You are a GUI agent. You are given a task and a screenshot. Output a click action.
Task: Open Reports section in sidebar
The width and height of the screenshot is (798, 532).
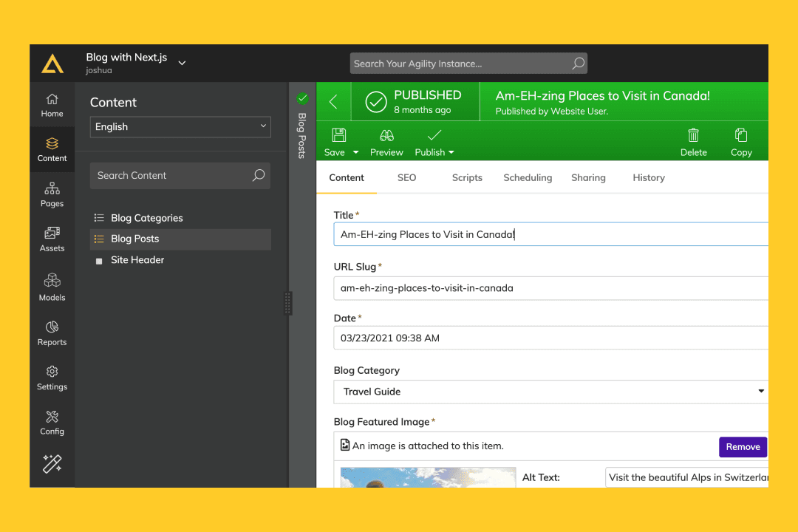52,333
